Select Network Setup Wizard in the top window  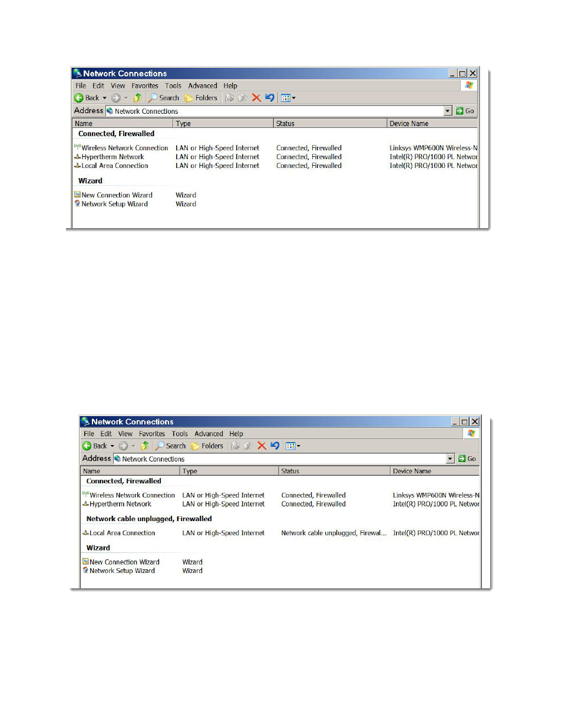coord(114,204)
